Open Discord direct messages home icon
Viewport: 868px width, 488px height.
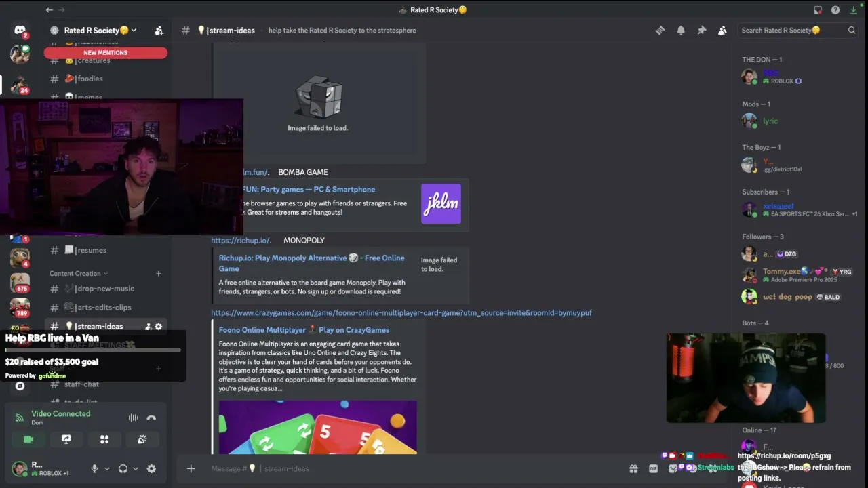click(20, 30)
